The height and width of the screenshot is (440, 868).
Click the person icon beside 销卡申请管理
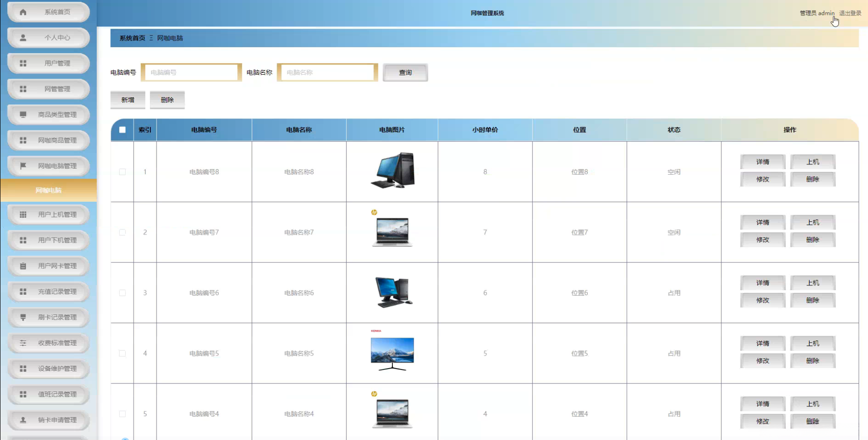(x=23, y=420)
